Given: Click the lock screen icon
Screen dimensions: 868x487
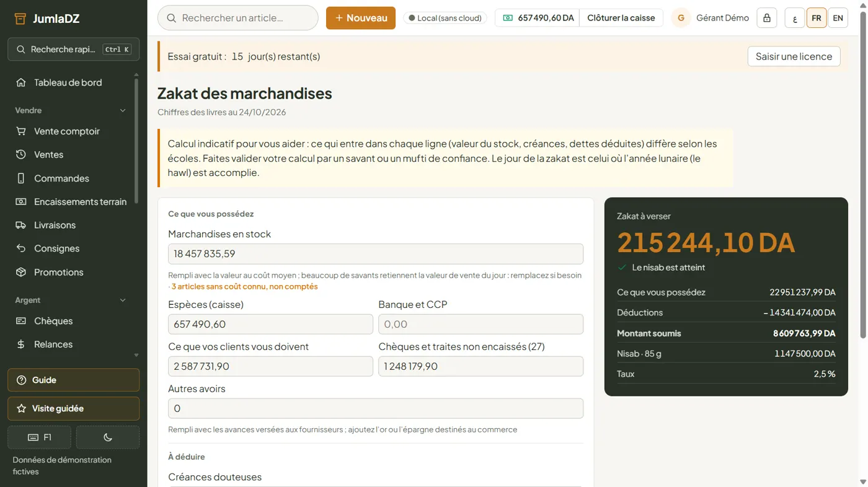Looking at the screenshot, I should (767, 18).
